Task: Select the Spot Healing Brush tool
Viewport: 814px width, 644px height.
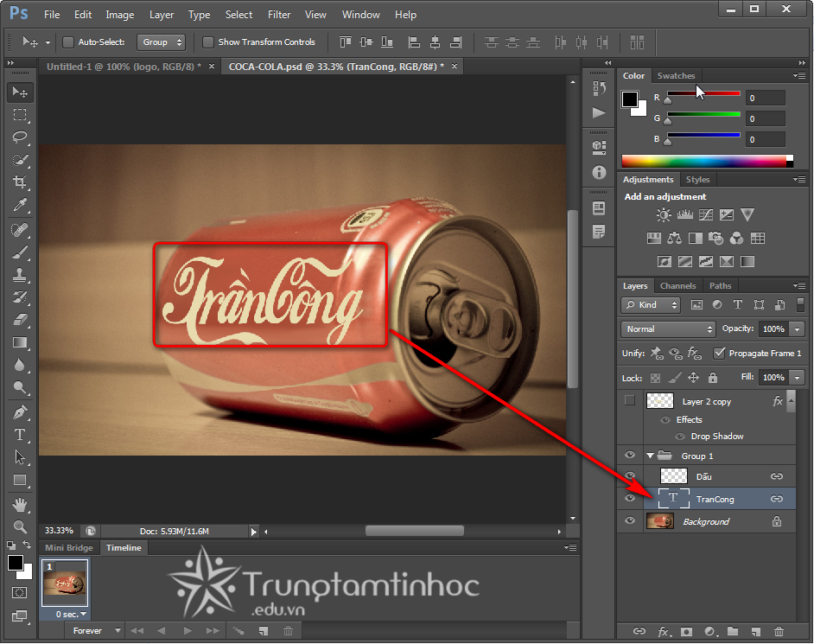Action: 20,230
